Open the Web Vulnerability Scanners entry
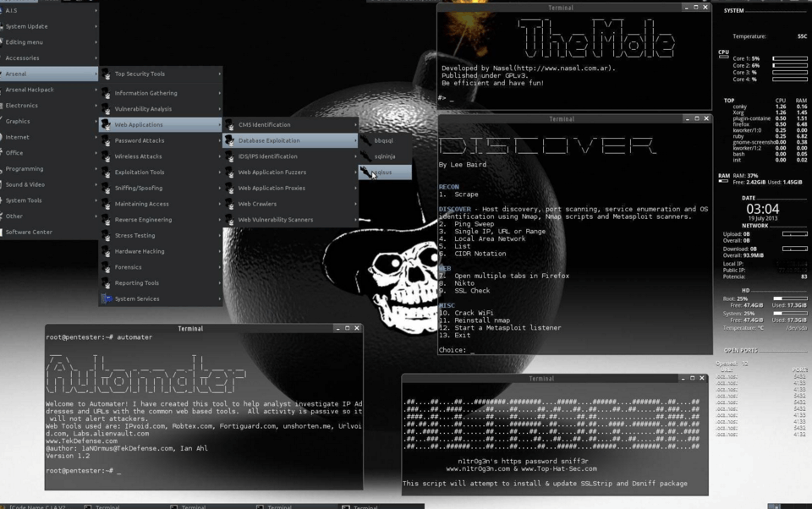 [275, 220]
